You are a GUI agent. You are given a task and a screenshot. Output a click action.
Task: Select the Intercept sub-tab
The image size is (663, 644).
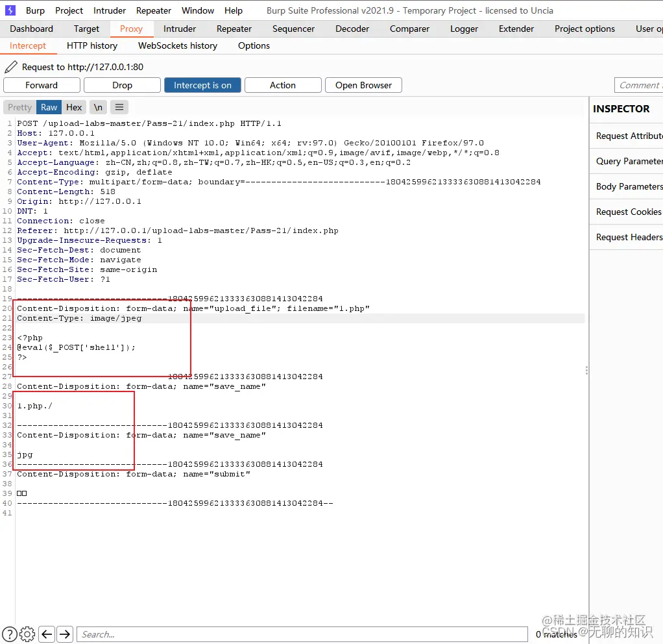coord(28,45)
